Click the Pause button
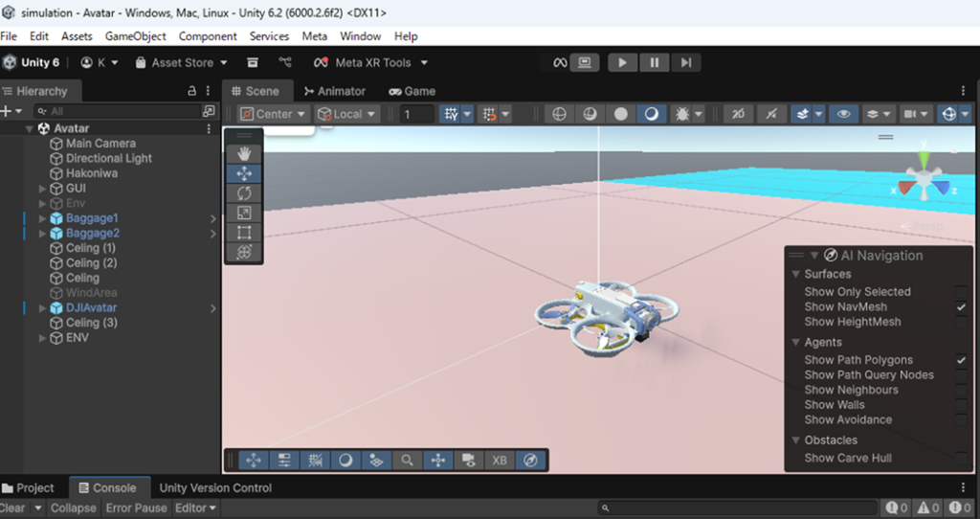 [654, 62]
